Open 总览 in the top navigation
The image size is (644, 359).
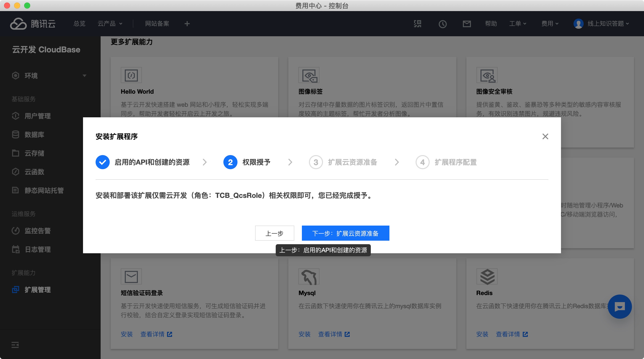click(79, 24)
